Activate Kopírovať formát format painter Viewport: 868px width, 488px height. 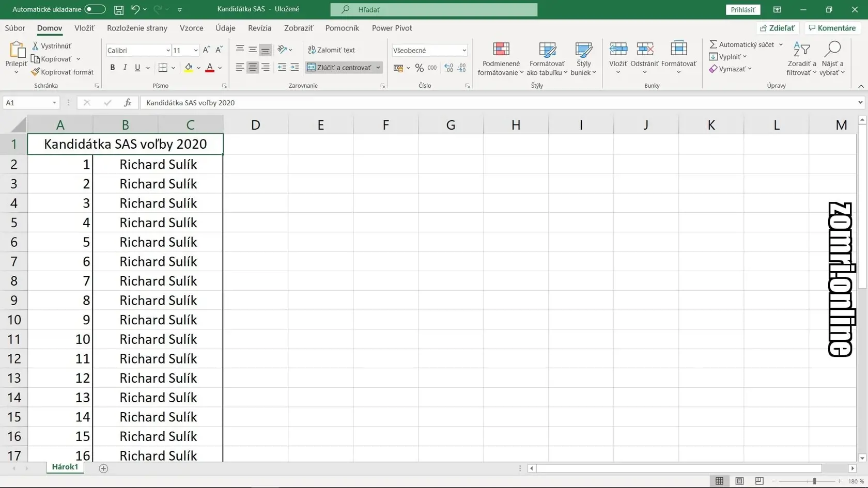click(x=63, y=72)
